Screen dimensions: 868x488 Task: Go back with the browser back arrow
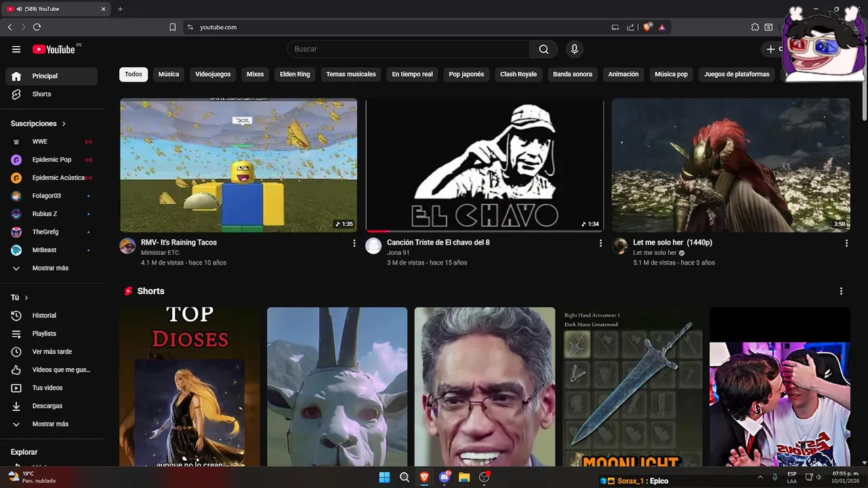[x=9, y=27]
